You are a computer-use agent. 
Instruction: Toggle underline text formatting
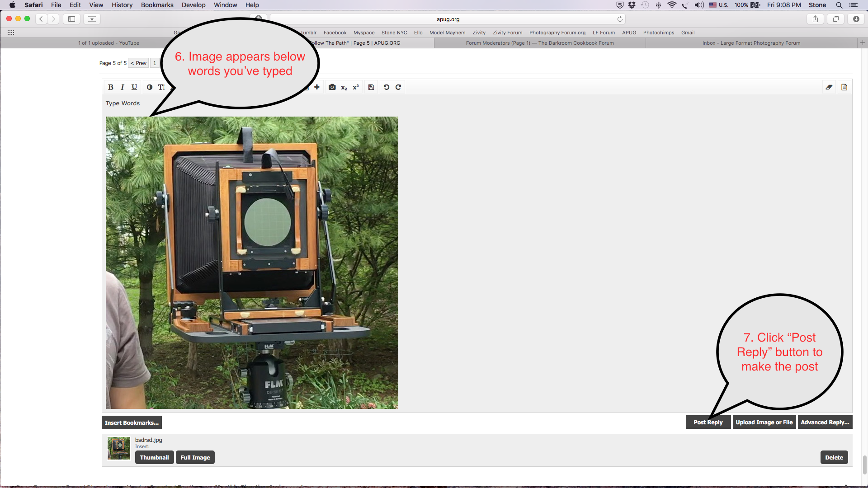(133, 87)
